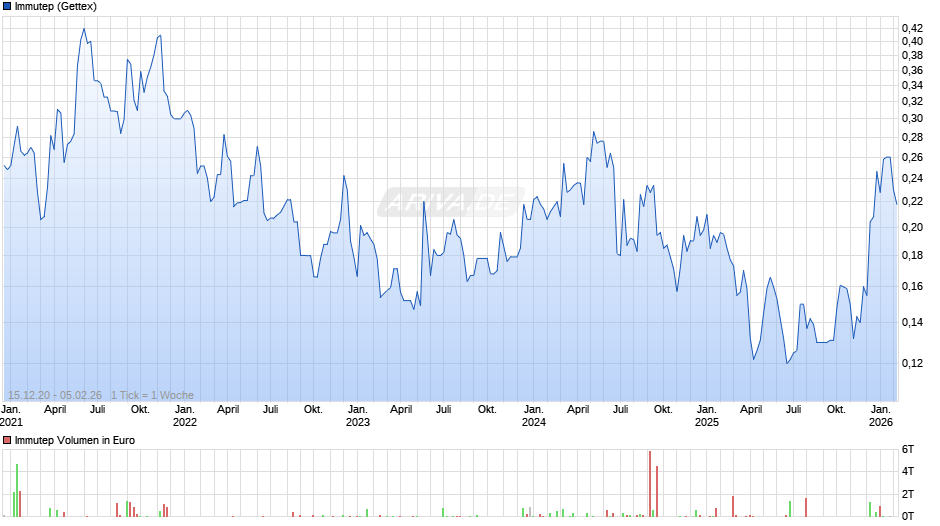The width and height of the screenshot is (940, 526).
Task: Click the 'Jan. 2026' time axis label
Action: (x=881, y=416)
